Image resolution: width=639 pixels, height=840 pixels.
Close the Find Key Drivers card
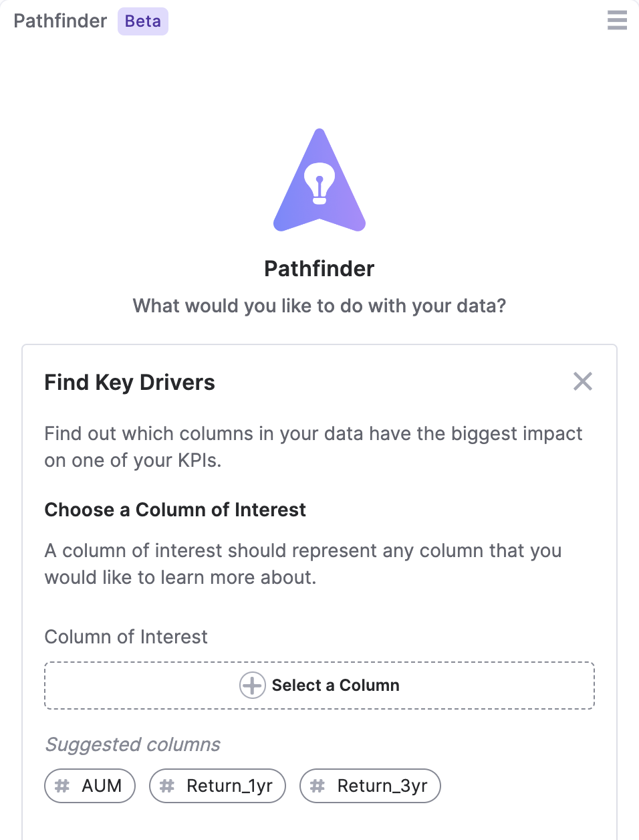[x=583, y=381]
